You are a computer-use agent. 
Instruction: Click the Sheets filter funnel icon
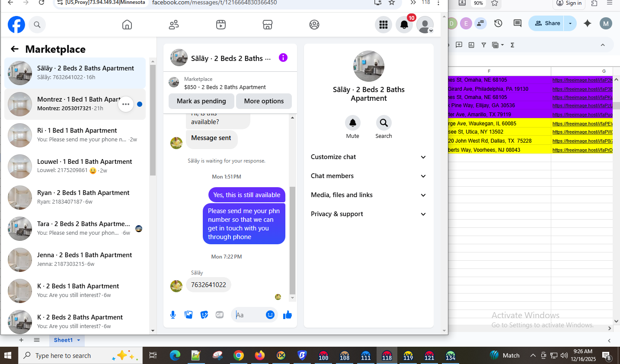(484, 45)
